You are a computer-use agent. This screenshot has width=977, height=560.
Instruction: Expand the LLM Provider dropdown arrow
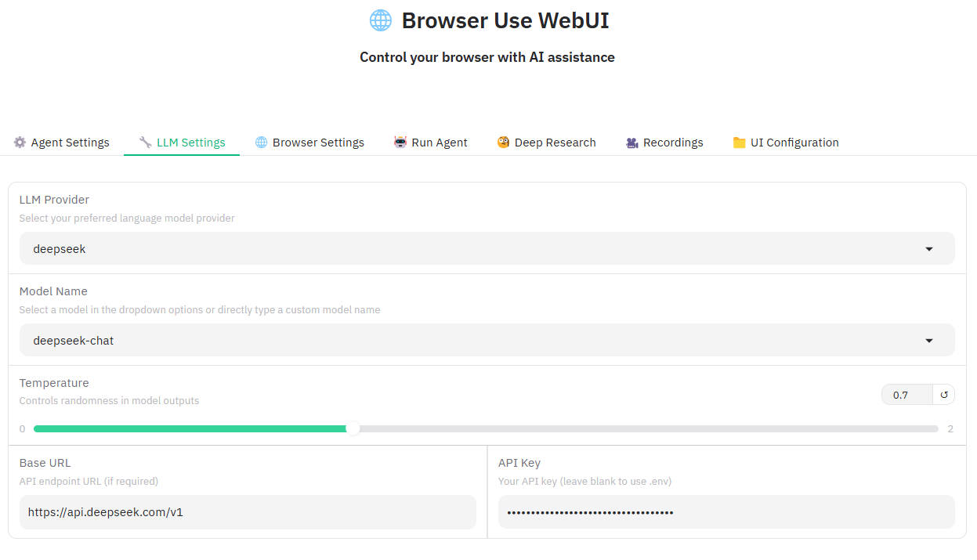[x=929, y=249]
